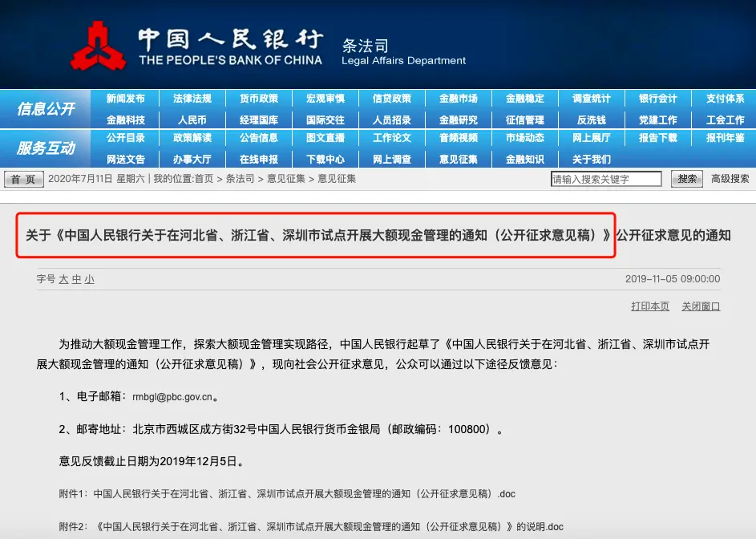The width and height of the screenshot is (756, 539).
Task: Select the medium font size 中
Action: point(76,279)
